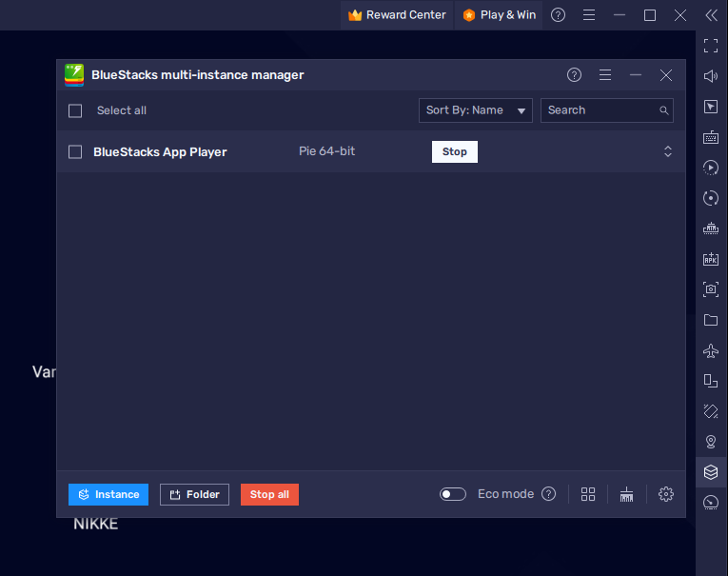Click the cursor lock icon in sidebar
The width and height of the screenshot is (728, 576).
(711, 107)
